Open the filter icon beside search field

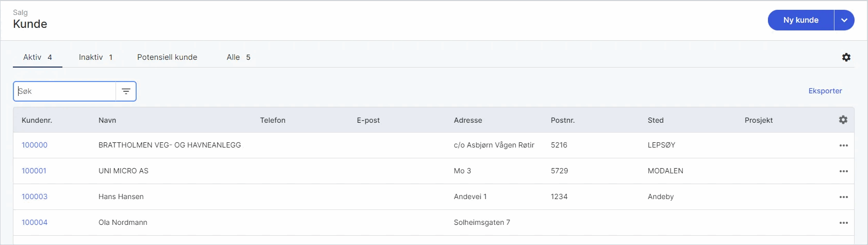pos(126,91)
